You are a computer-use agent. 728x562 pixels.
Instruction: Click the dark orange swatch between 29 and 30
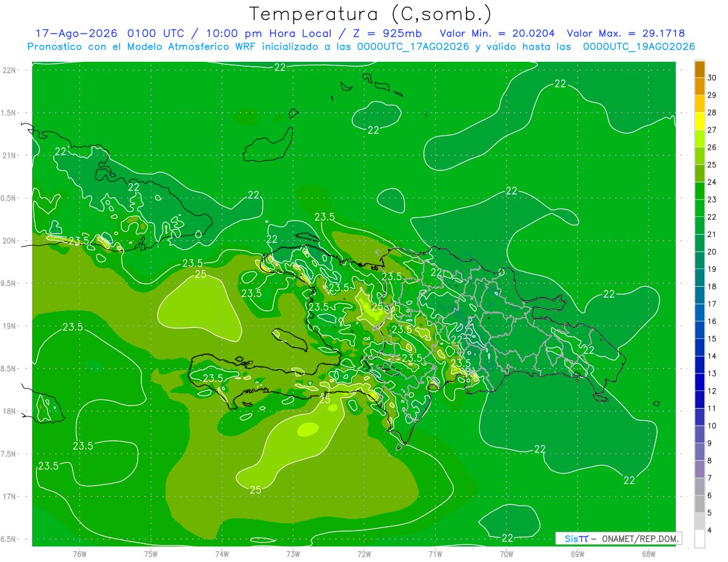(699, 87)
